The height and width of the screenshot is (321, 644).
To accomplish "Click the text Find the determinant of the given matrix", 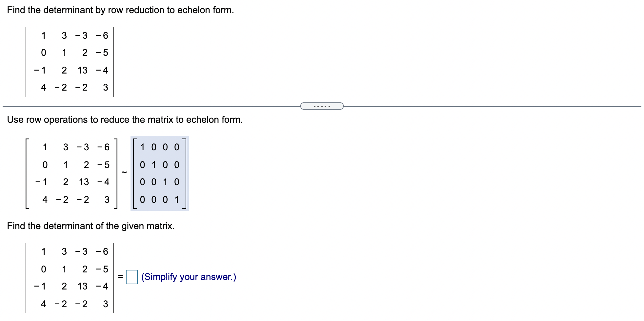I will [x=91, y=226].
